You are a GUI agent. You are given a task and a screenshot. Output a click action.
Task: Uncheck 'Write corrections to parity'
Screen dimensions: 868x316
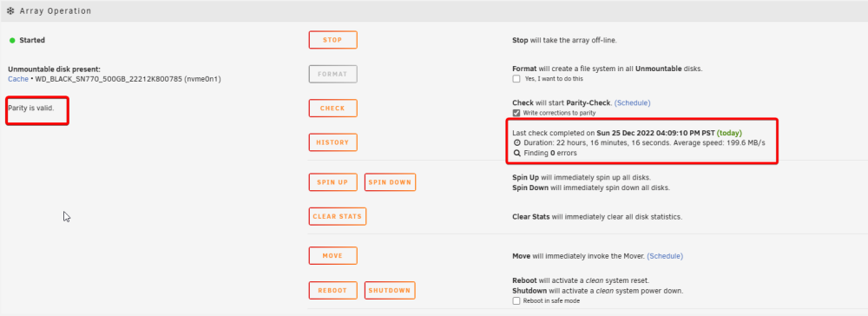click(x=516, y=113)
